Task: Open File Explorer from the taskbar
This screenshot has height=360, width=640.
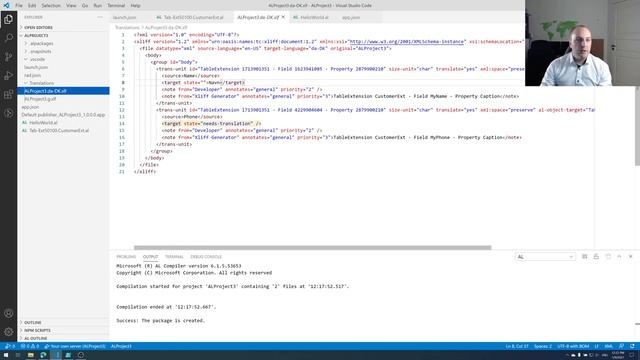Action: tap(31, 355)
